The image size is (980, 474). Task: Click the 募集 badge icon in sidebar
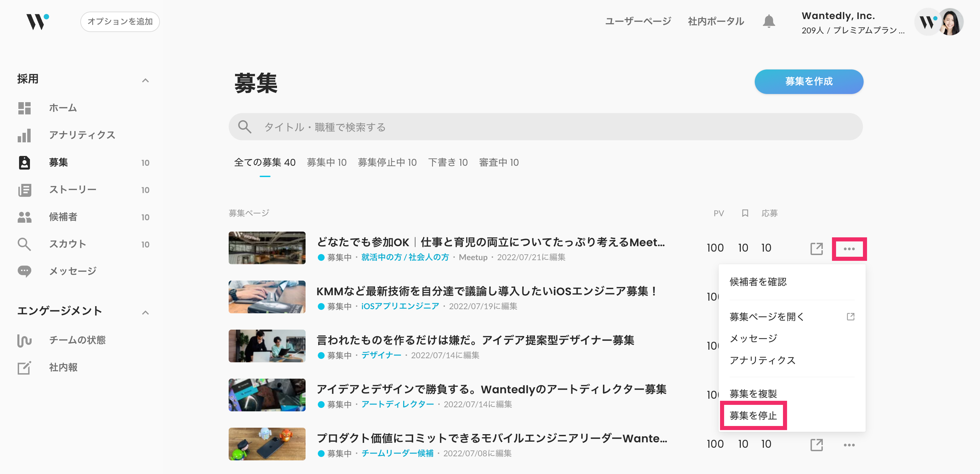[24, 162]
